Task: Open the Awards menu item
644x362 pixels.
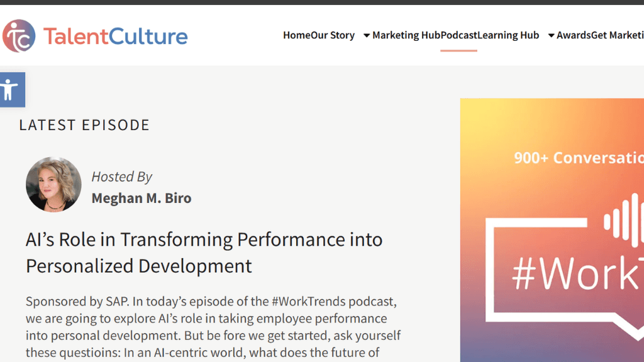Action: click(x=574, y=35)
